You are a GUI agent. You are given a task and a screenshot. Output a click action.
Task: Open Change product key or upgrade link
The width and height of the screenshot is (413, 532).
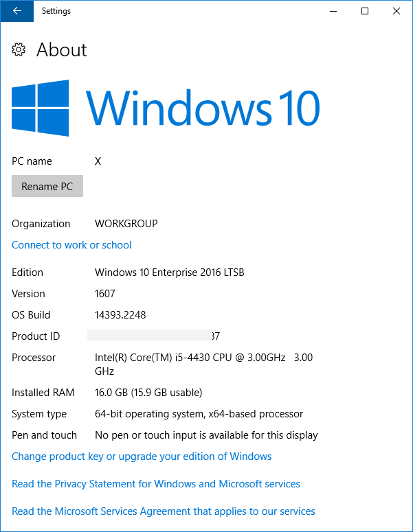point(142,456)
